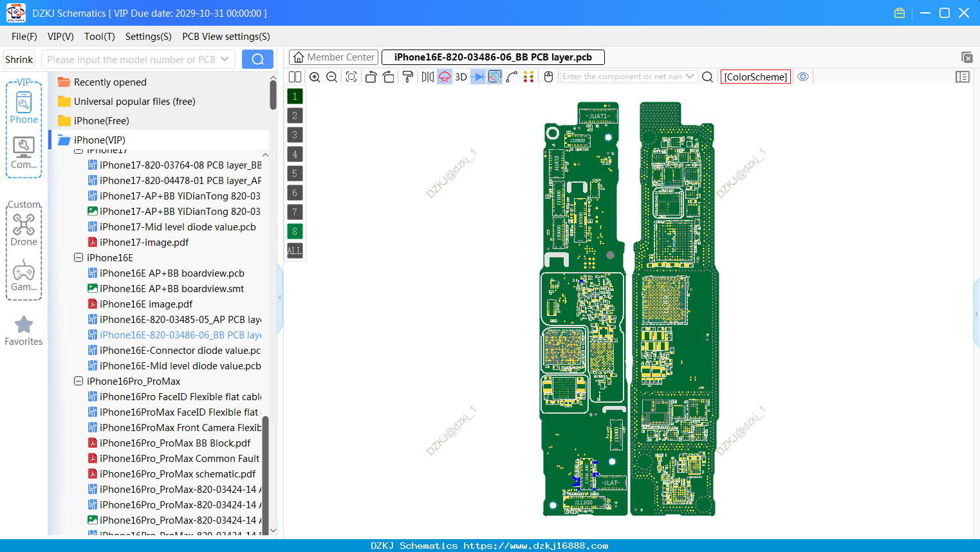This screenshot has height=552, width=980.
Task: Rotate the board clockwise
Action: [389, 77]
